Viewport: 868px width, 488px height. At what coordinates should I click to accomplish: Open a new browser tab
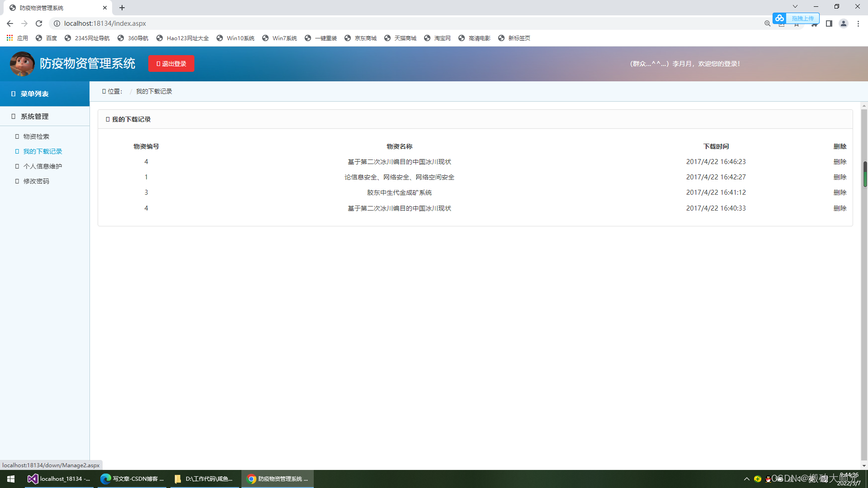[122, 8]
